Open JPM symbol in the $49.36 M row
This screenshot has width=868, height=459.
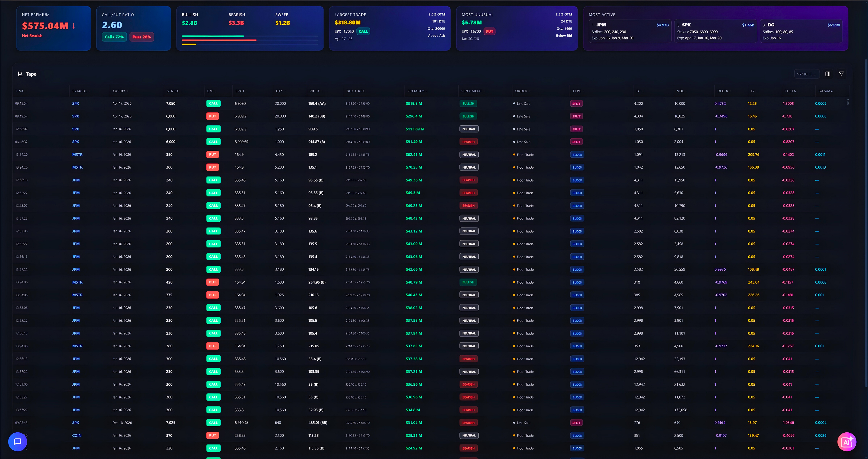point(76,180)
